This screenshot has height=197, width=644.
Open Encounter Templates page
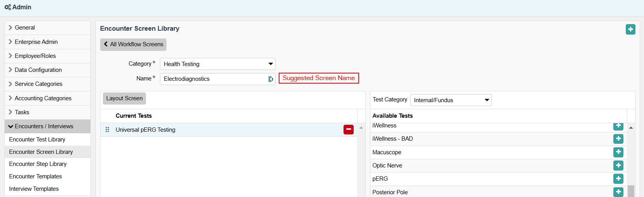[x=35, y=176]
